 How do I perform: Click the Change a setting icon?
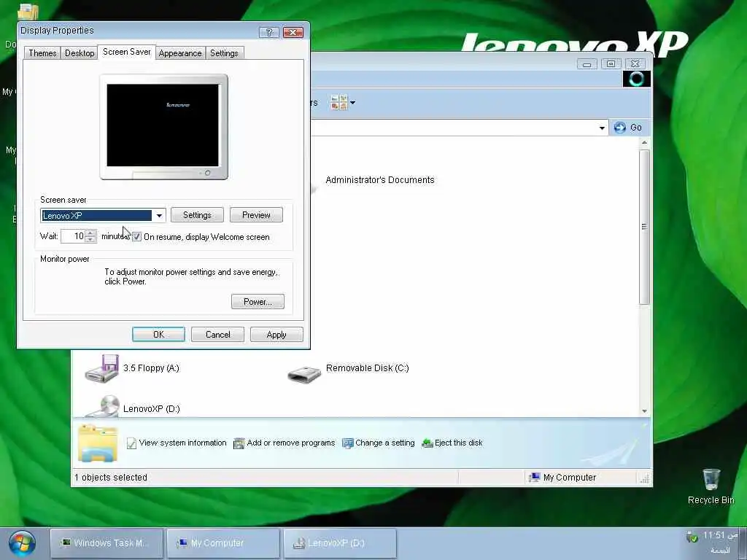point(348,443)
